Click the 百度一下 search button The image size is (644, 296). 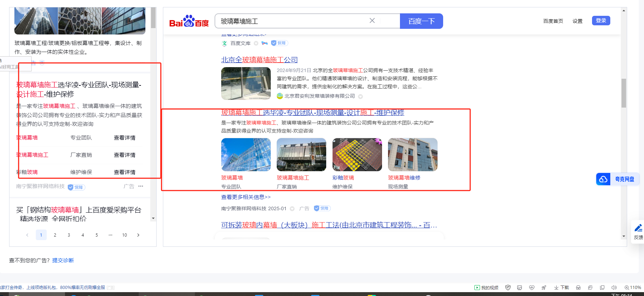tap(421, 21)
